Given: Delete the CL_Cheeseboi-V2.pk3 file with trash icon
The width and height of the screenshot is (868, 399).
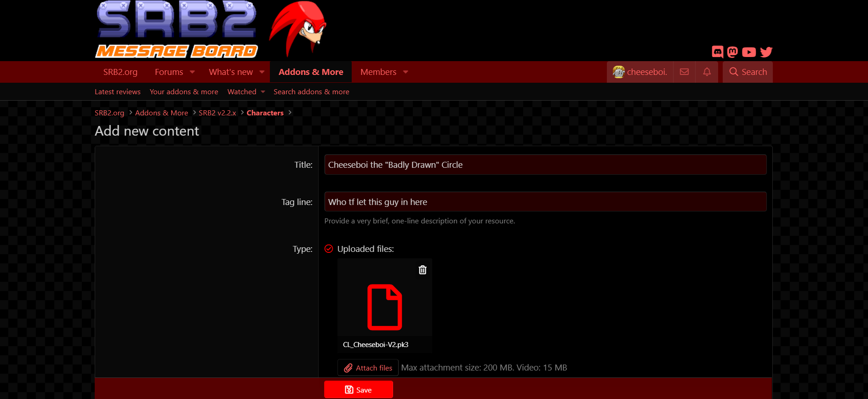Looking at the screenshot, I should (x=423, y=270).
